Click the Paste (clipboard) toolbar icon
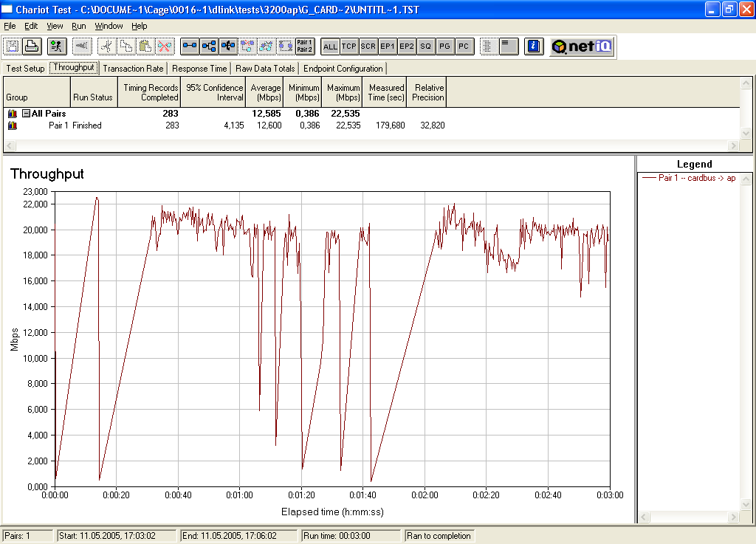The height and width of the screenshot is (544, 756). [x=145, y=47]
